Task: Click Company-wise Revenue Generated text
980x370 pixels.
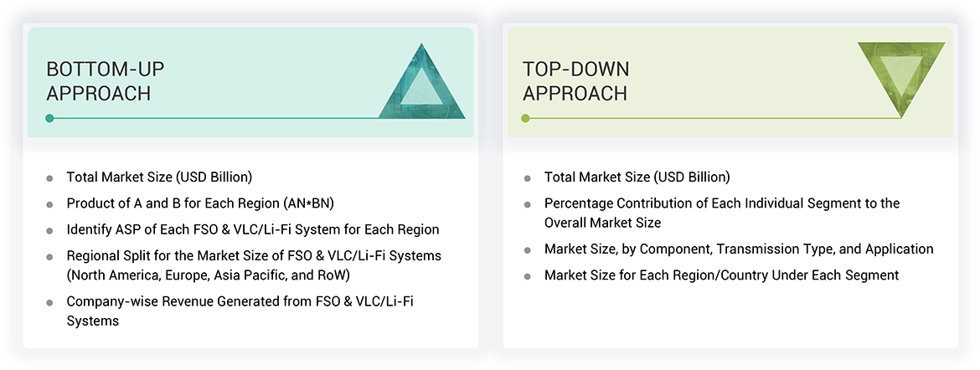Action: coord(240,301)
